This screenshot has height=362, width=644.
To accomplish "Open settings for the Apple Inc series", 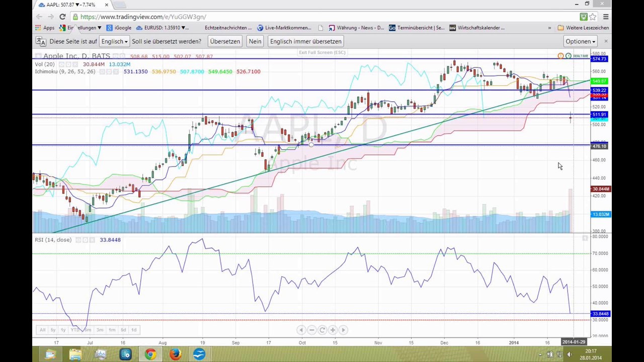I will (122, 56).
